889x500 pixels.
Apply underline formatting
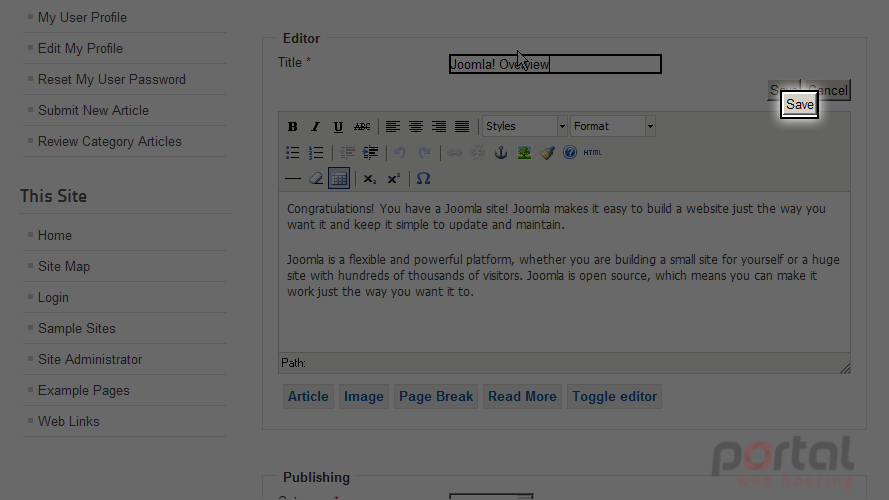tap(338, 126)
